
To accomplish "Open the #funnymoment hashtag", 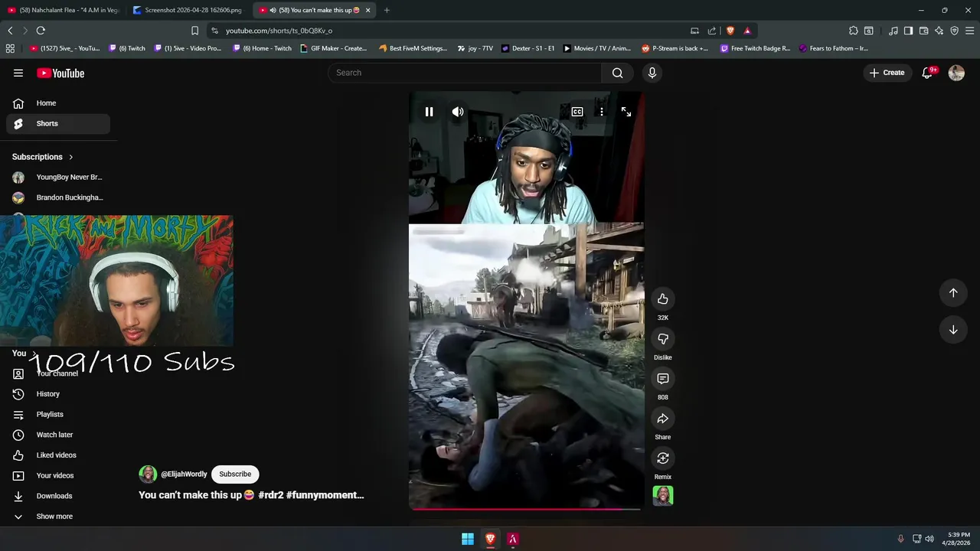I will tap(325, 495).
